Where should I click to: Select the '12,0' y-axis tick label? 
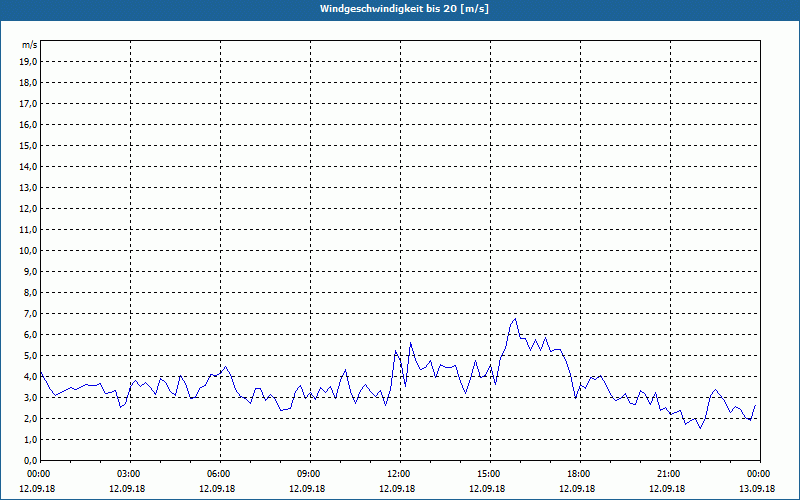29,208
